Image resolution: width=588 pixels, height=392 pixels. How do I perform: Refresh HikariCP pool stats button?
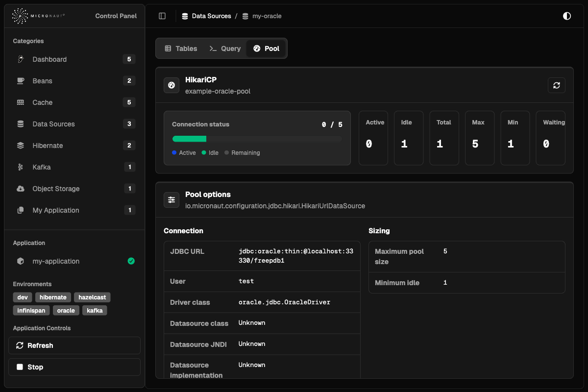[x=557, y=85]
